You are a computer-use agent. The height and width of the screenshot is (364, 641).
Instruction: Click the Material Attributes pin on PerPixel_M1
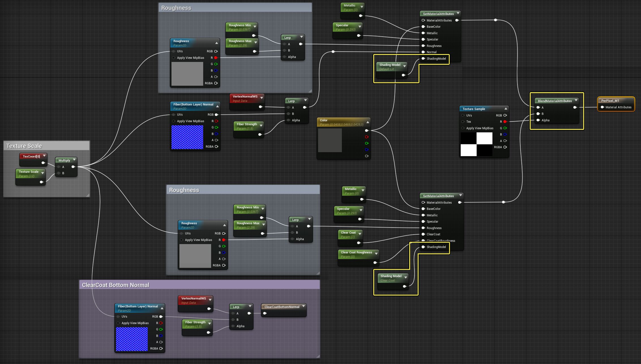[x=602, y=107]
